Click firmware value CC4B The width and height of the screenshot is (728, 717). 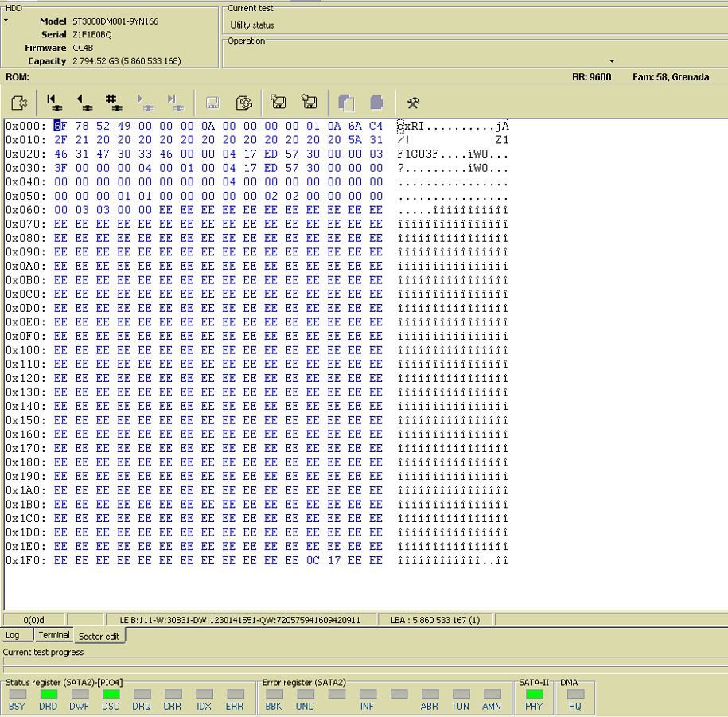(83, 48)
